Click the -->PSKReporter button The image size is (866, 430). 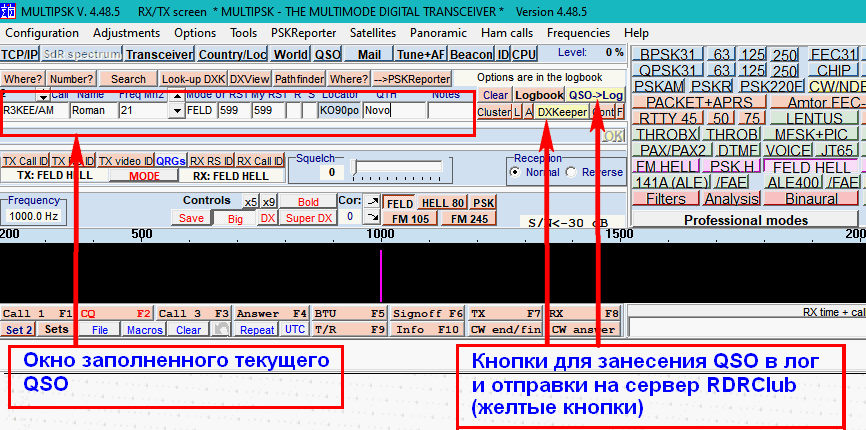pos(411,78)
